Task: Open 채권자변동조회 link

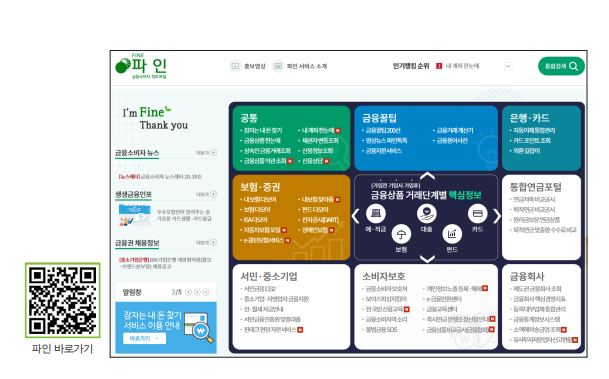Action: tap(320, 141)
